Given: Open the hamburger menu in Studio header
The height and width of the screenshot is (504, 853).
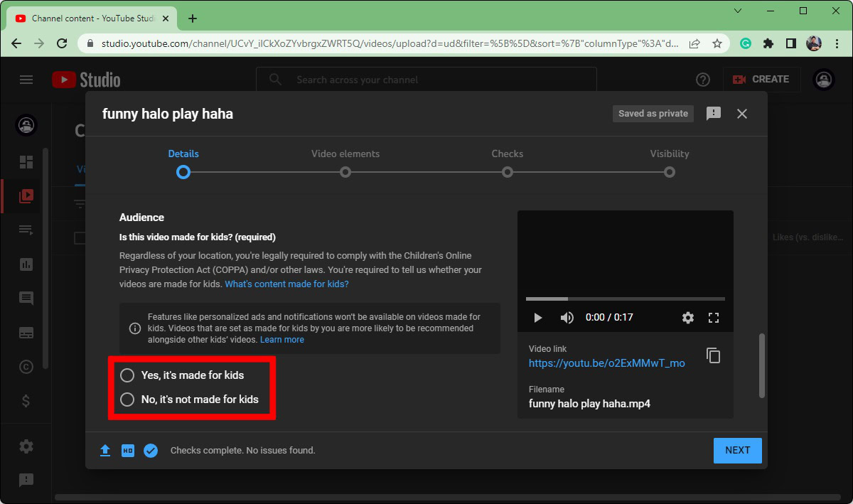Looking at the screenshot, I should (26, 80).
